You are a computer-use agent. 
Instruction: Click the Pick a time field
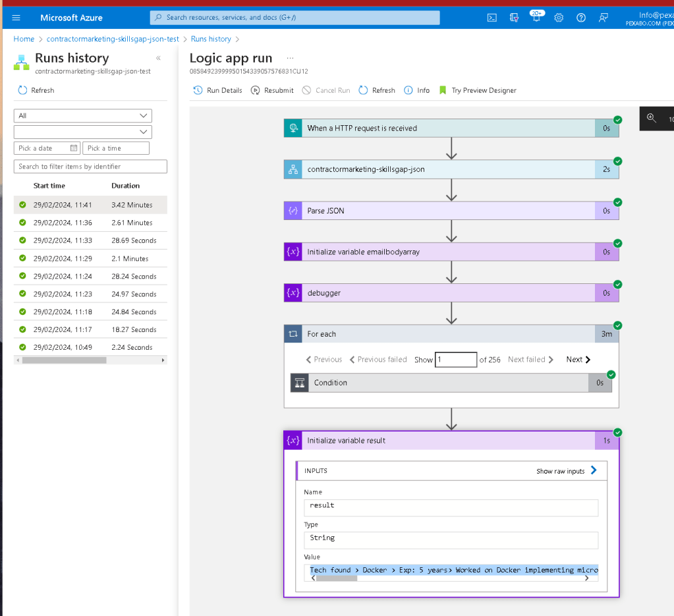[116, 148]
